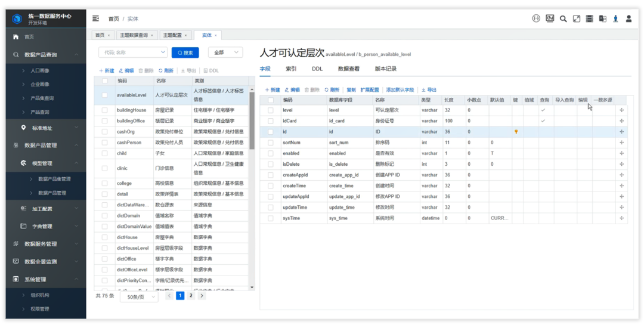Switch to the 版本记录 tab

tap(386, 69)
